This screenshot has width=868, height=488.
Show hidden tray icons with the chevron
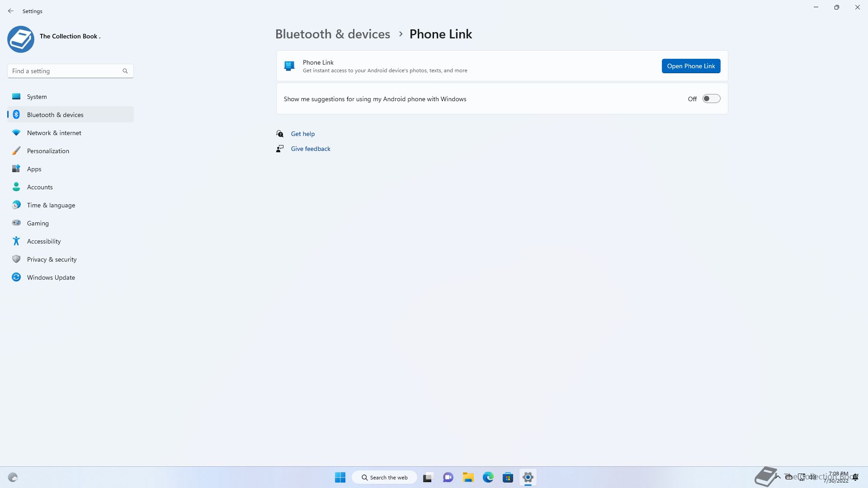(x=778, y=477)
